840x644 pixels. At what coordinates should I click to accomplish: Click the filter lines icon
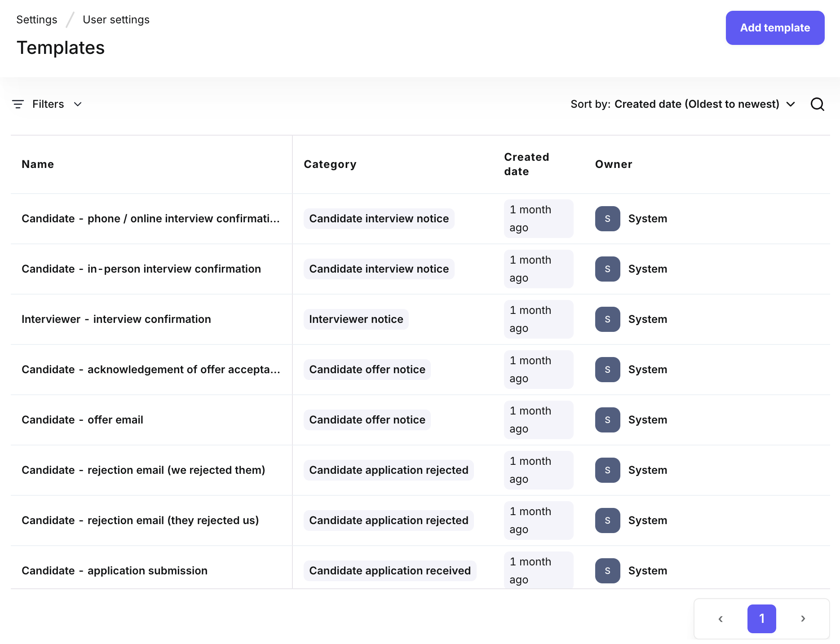pyautogui.click(x=18, y=104)
